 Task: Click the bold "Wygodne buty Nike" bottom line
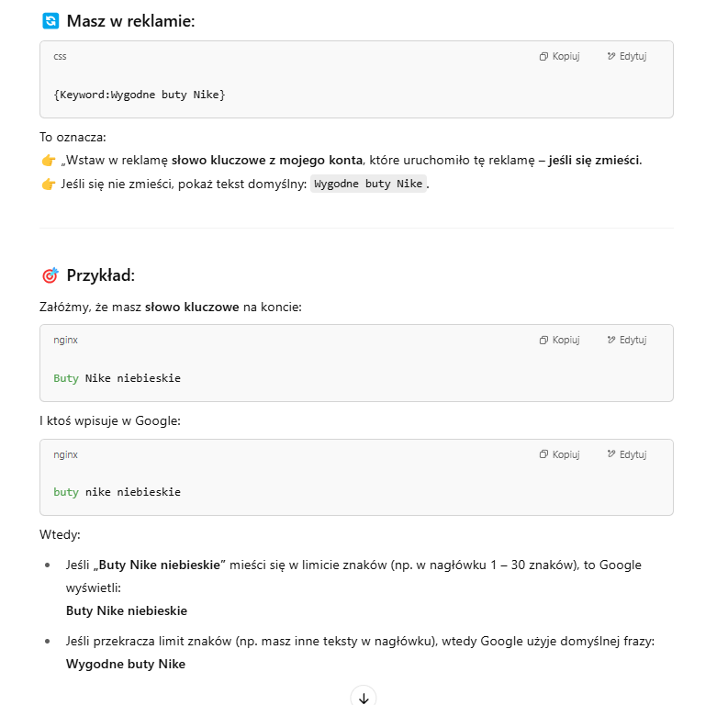[126, 664]
